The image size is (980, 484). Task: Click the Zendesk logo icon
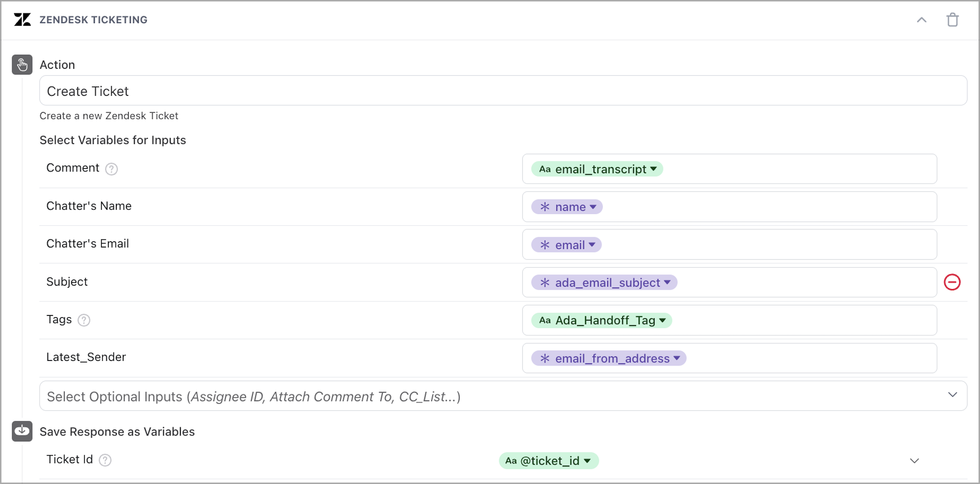point(22,19)
